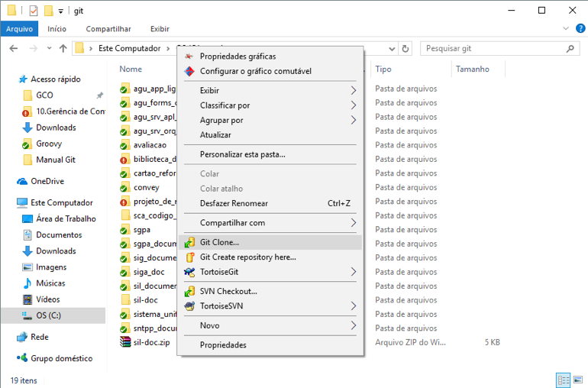Viewport: 588px width, 388px height.
Task: Click the Área de Trabalho desktop icon
Action: coord(27,218)
